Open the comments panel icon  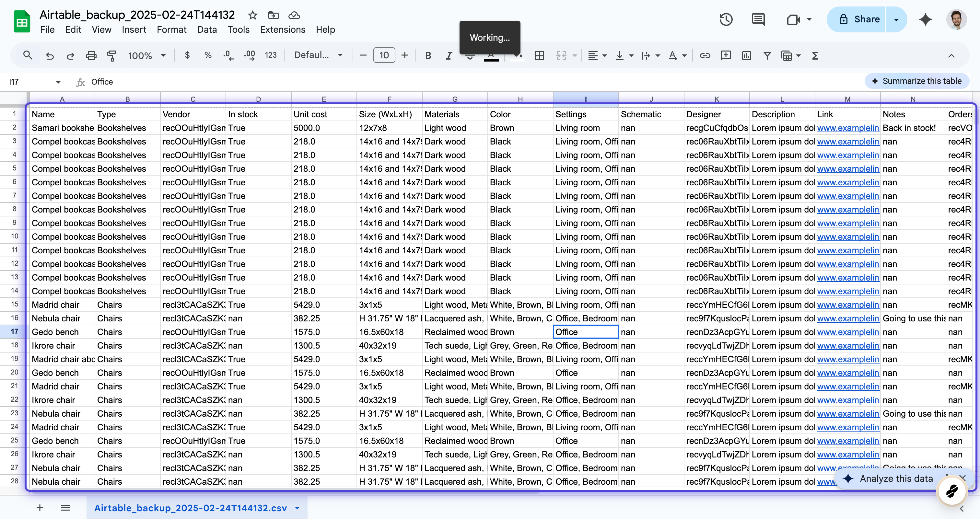tap(758, 19)
